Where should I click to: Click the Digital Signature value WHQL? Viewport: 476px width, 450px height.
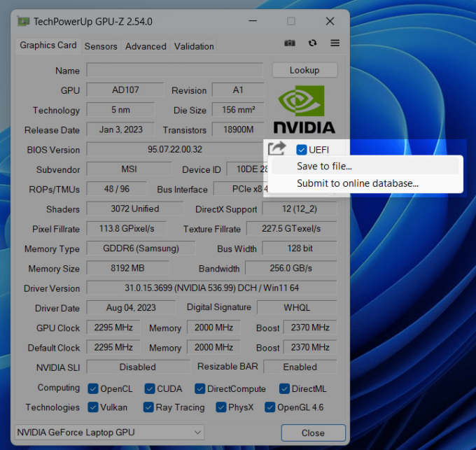coord(297,308)
